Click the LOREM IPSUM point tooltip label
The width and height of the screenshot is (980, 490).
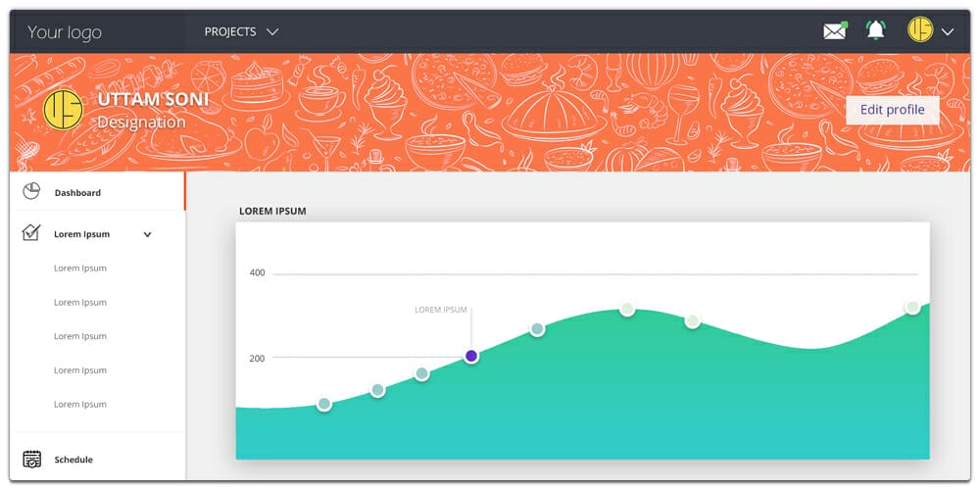[441, 310]
